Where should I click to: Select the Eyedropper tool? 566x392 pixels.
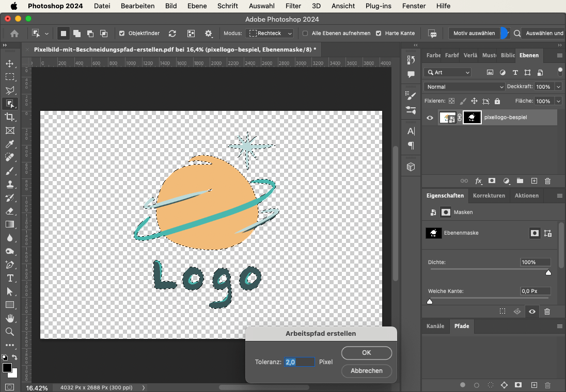point(10,144)
